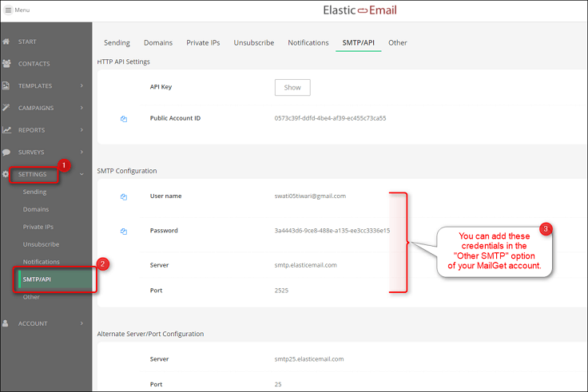588x392 pixels.
Task: Click the port value 2525
Action: pyautogui.click(x=281, y=291)
